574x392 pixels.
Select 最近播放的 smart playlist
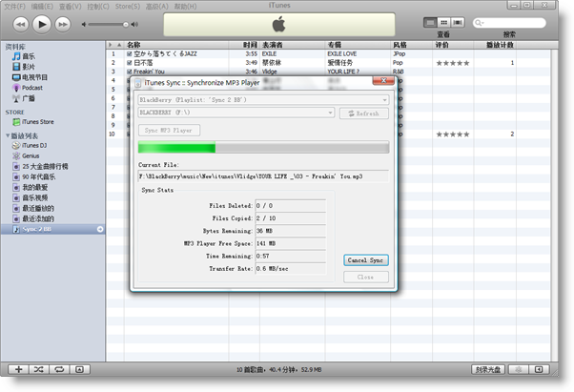tap(38, 208)
